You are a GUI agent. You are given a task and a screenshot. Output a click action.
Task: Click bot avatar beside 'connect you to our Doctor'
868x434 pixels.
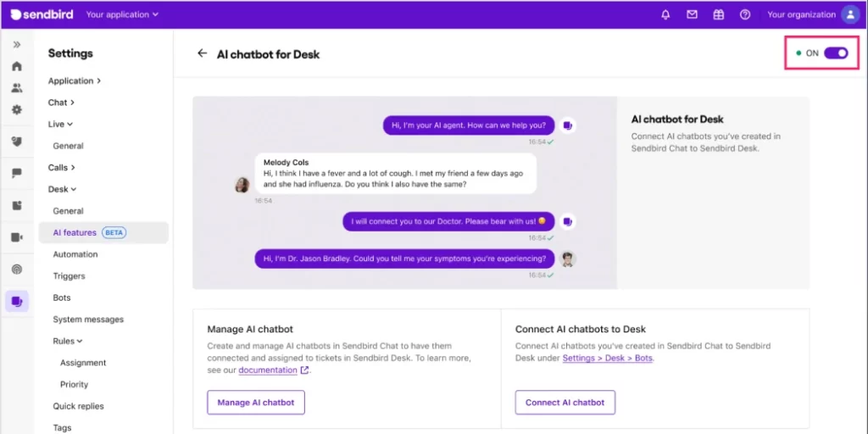tap(567, 222)
